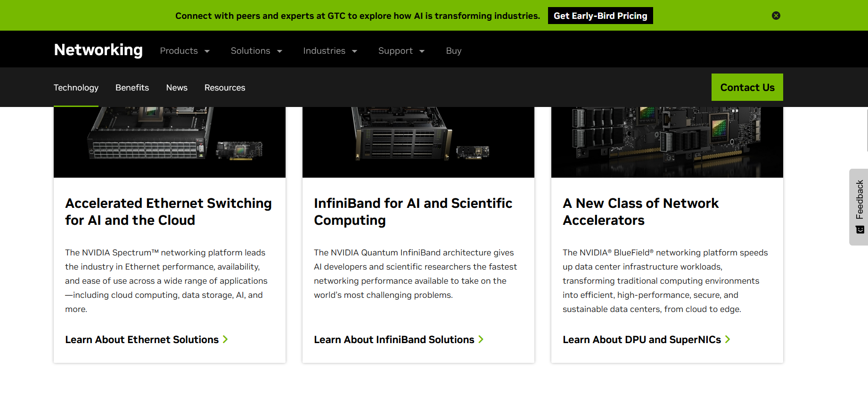Open the Ethernet switch product image

pyautogui.click(x=170, y=142)
